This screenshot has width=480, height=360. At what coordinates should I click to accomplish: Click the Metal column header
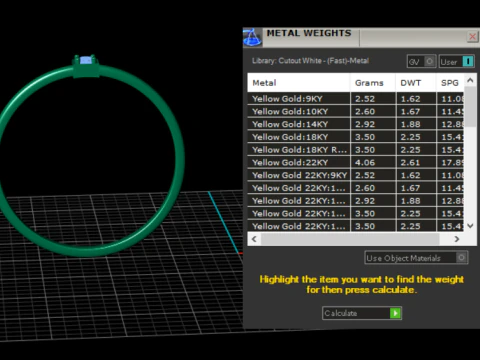(299, 83)
